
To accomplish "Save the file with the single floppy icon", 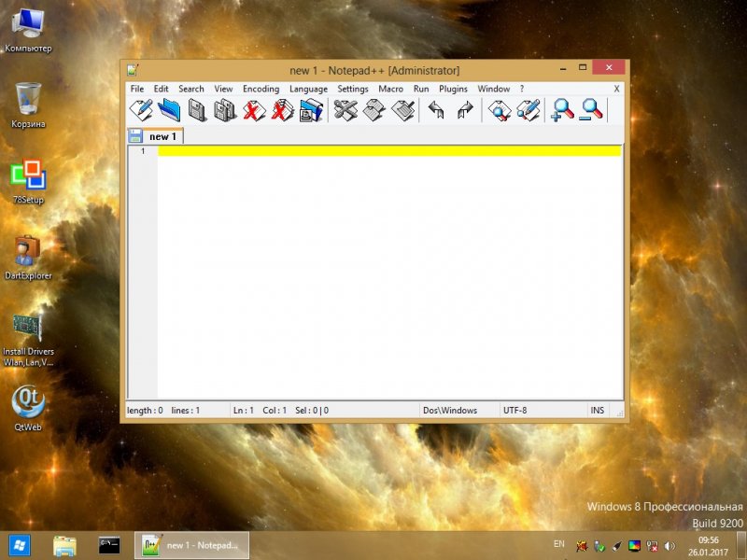I will (x=197, y=110).
